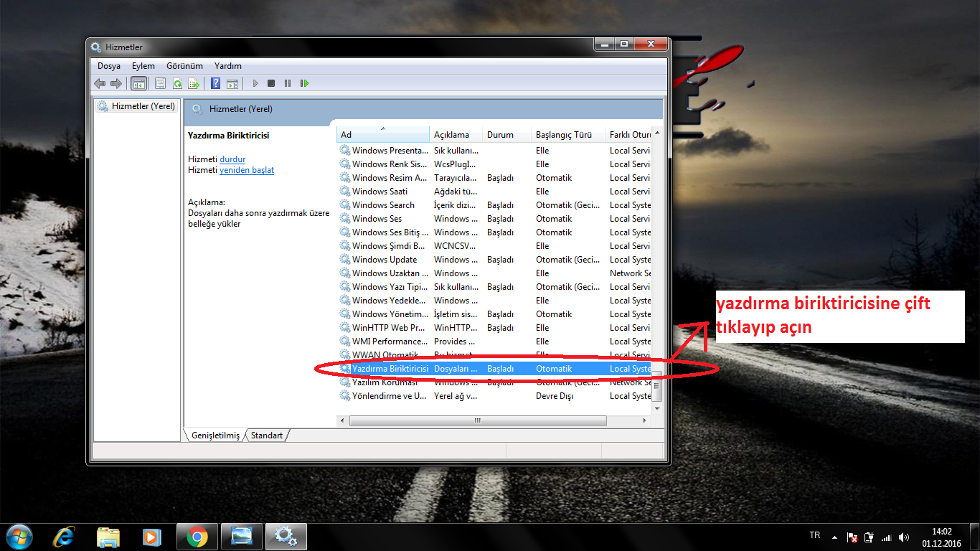Sort by the Durum column header
This screenshot has height=551, width=980.
tap(507, 134)
